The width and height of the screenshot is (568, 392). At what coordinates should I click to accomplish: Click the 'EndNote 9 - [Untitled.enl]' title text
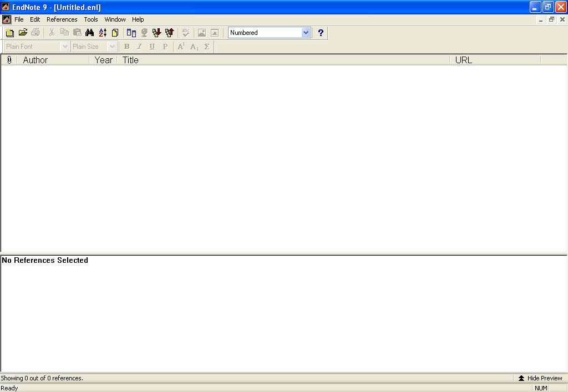[x=57, y=7]
